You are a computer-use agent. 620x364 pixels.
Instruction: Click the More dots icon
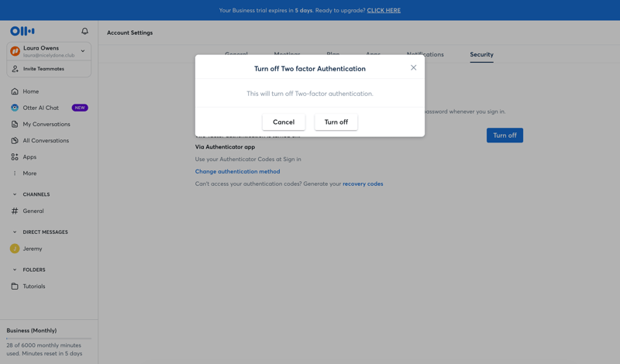click(15, 173)
